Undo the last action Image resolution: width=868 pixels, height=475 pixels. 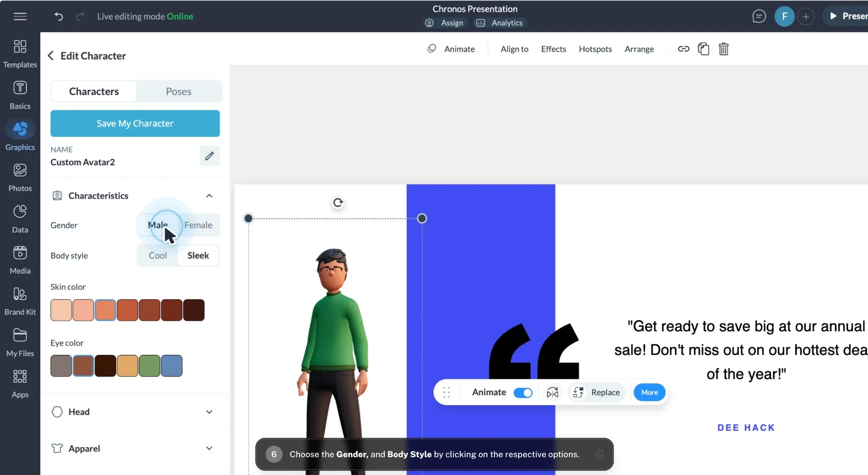tap(58, 17)
